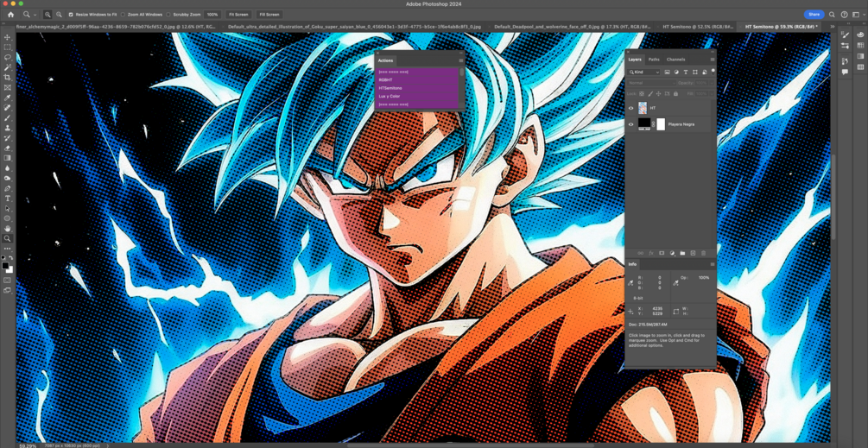Screen dimensions: 868x448
Task: Select the Brush tool
Action: point(8,117)
